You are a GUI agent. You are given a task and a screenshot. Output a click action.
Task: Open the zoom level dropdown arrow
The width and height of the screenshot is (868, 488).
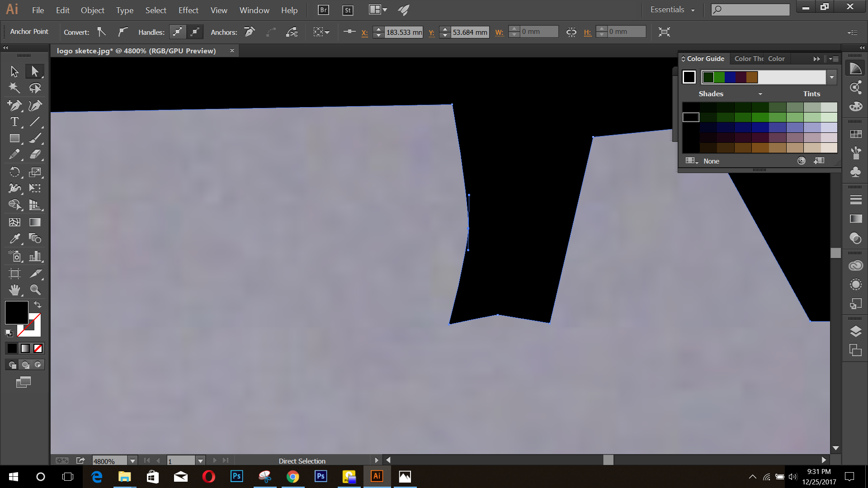click(x=132, y=461)
